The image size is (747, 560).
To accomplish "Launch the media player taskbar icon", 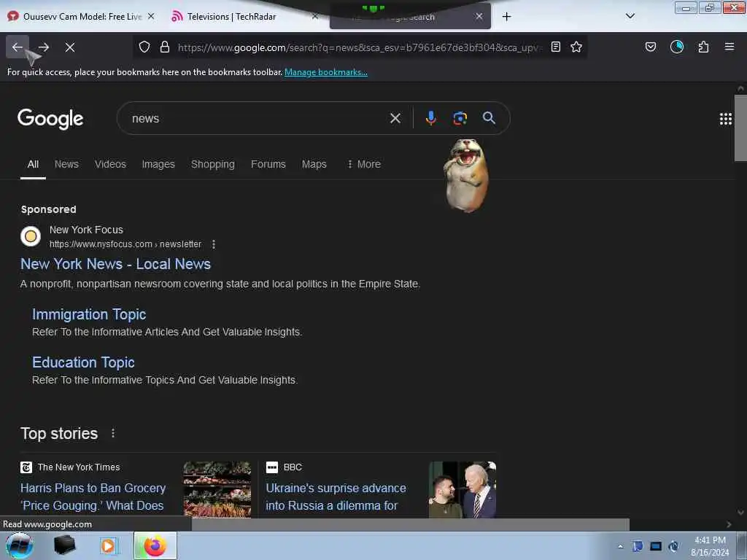I will click(x=108, y=545).
